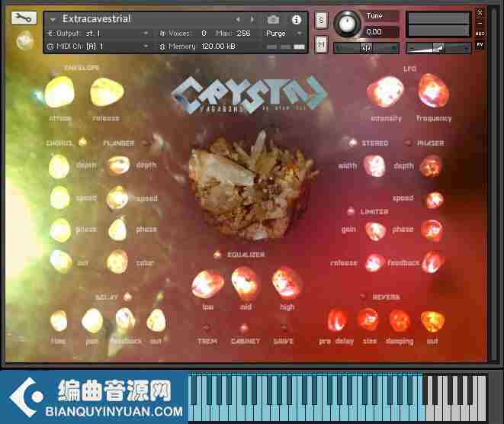This screenshot has width=504, height=424.
Task: Mute the instrument with the M button
Action: (x=321, y=45)
